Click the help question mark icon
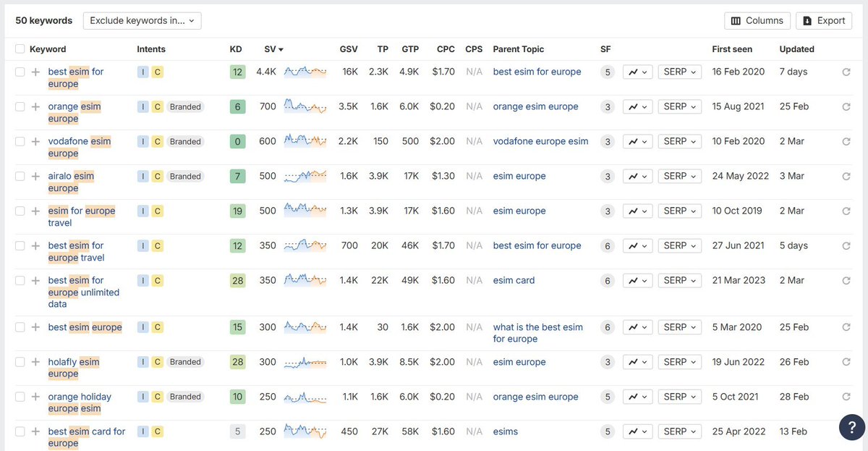 coord(852,427)
